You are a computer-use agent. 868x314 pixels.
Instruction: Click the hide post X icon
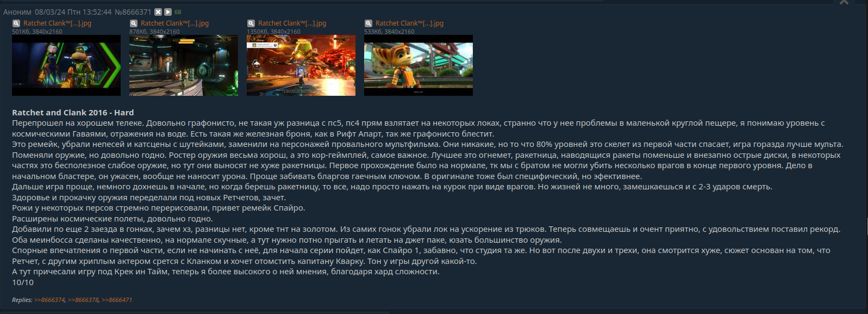click(x=158, y=12)
